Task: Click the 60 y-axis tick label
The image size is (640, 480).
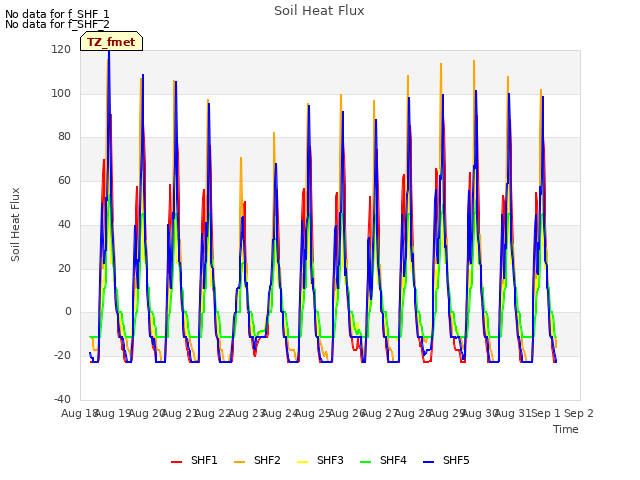Action: tap(64, 180)
